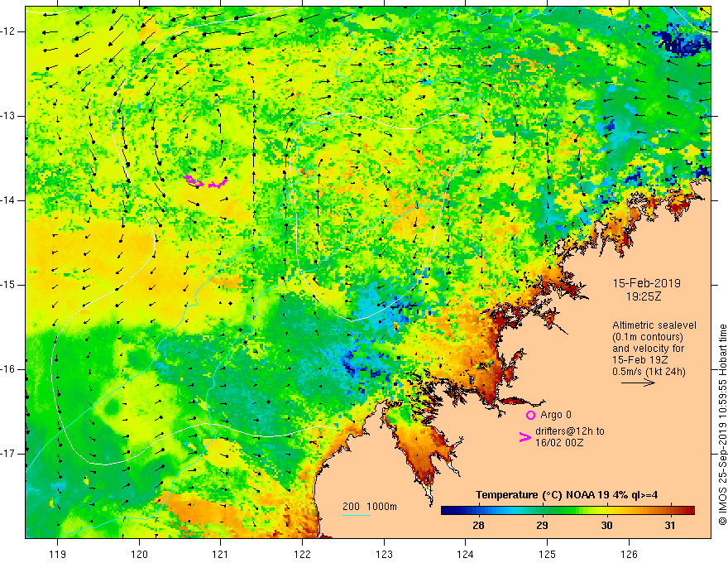The height and width of the screenshot is (563, 728).
Task: Click the magenta drifter track on the map
Action: (x=205, y=181)
